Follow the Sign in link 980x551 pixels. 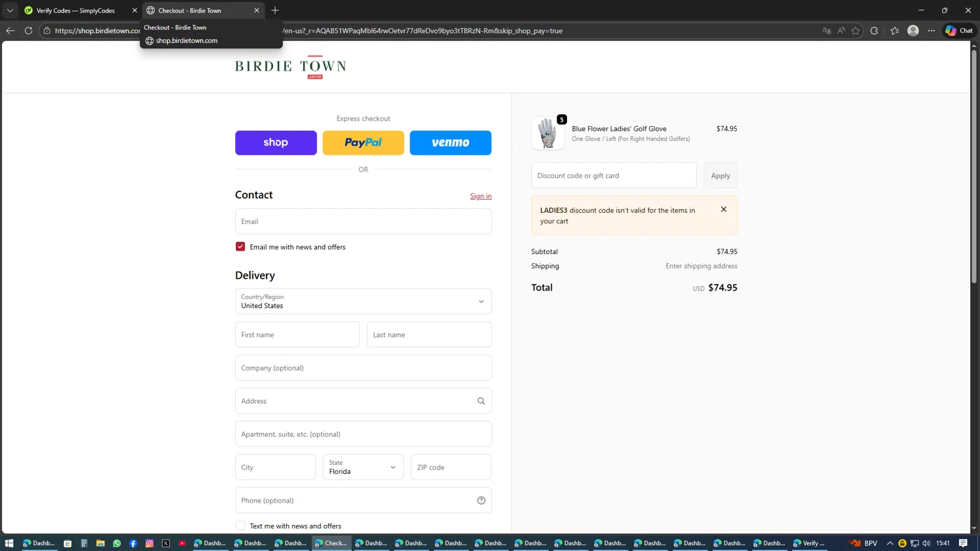tap(481, 196)
